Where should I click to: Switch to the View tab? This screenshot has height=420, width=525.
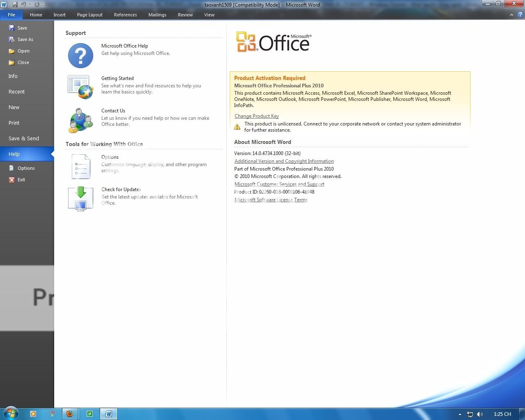coord(209,15)
